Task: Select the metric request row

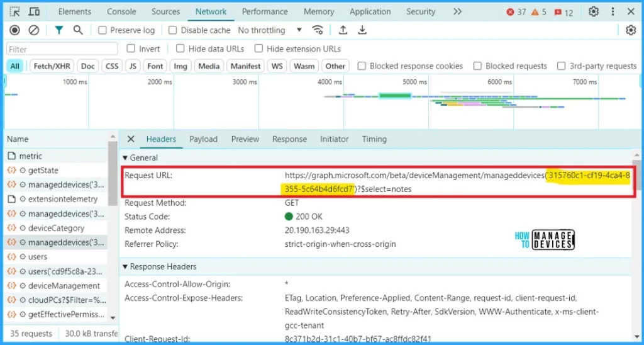Action: click(x=56, y=156)
